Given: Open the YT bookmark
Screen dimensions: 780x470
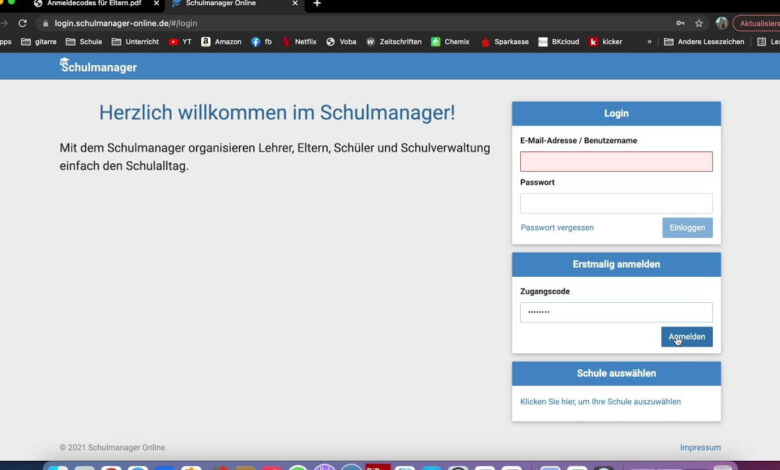Looking at the screenshot, I should coord(180,42).
